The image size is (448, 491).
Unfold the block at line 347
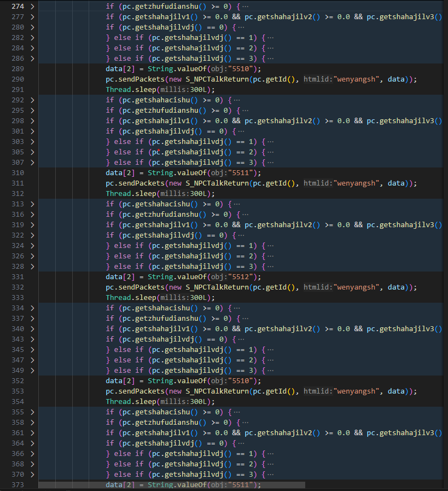(x=32, y=360)
